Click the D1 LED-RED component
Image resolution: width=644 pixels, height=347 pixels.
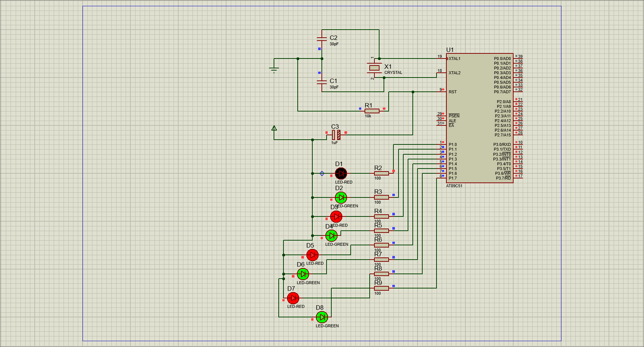[341, 173]
